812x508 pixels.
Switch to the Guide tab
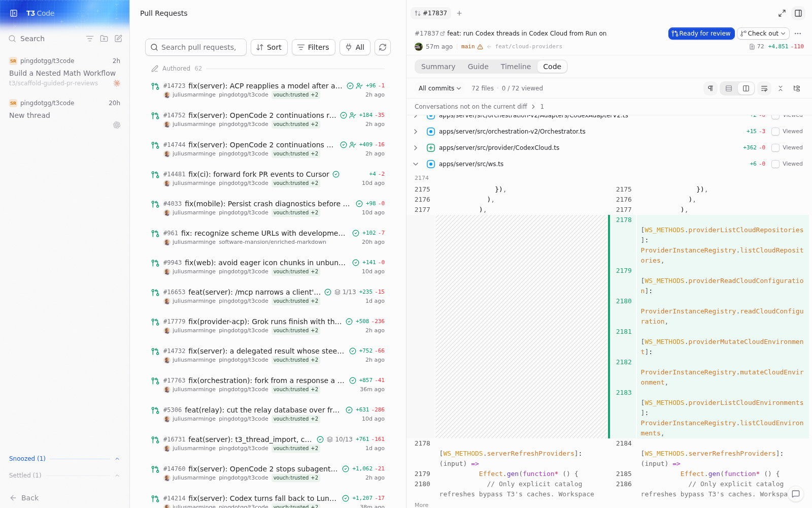click(x=478, y=67)
